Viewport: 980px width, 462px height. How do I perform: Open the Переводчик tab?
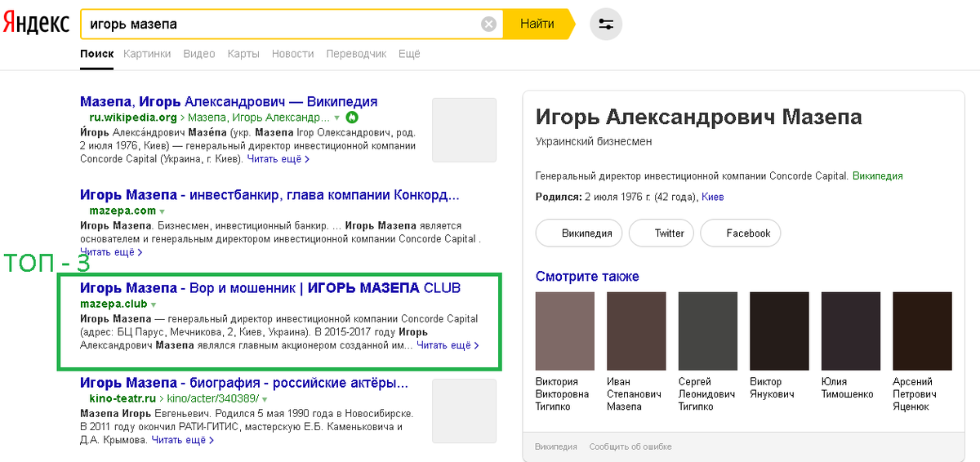[356, 54]
